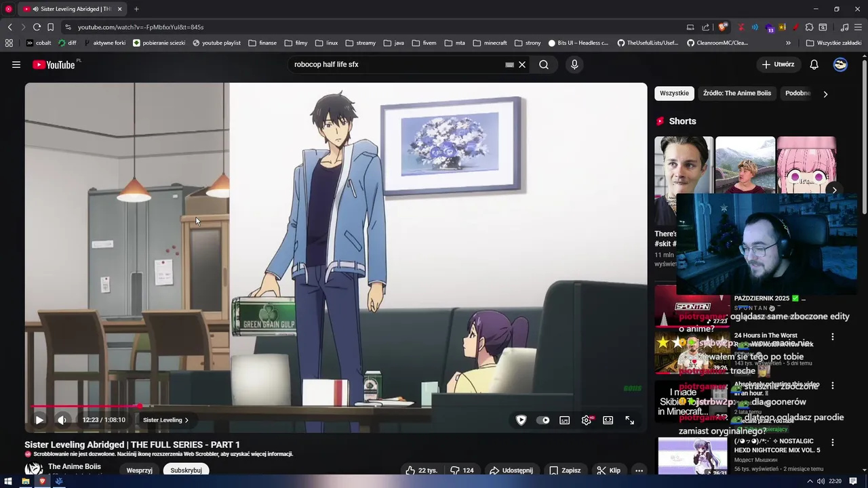Start voice search with the microphone
The image size is (868, 488).
(x=574, y=64)
